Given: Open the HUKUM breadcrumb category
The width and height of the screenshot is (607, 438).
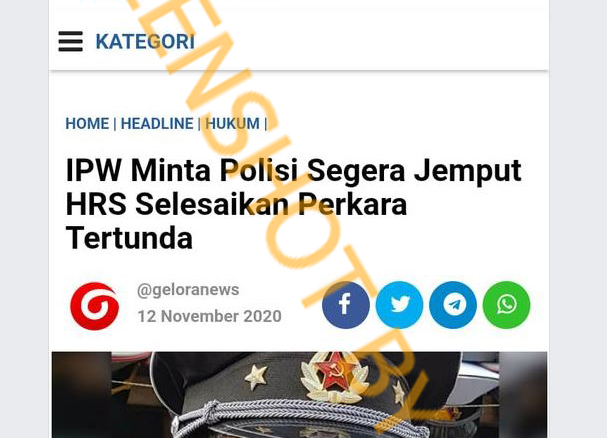Looking at the screenshot, I should (232, 124).
